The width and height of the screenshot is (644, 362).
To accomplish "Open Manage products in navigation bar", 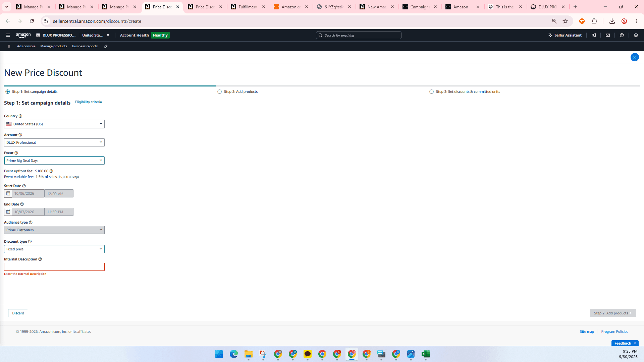I will (x=54, y=46).
